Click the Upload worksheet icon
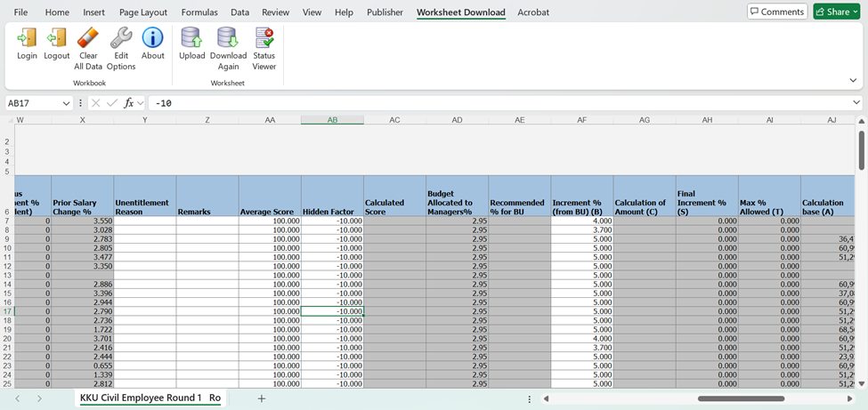This screenshot has height=410, width=868. tap(191, 38)
